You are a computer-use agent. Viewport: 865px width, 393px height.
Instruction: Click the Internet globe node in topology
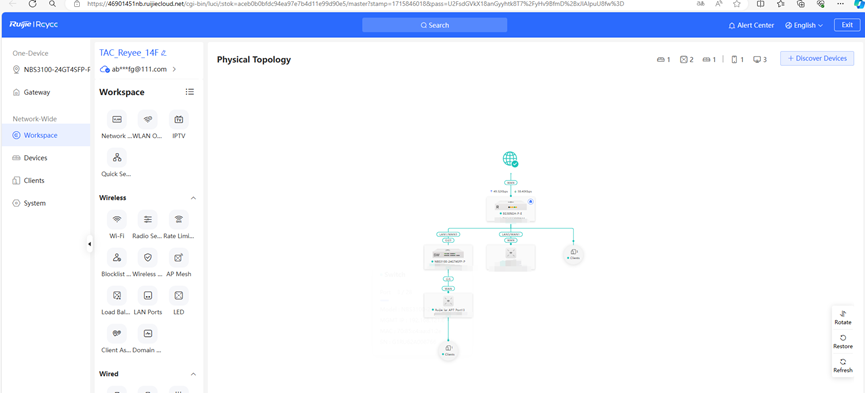[x=510, y=159]
